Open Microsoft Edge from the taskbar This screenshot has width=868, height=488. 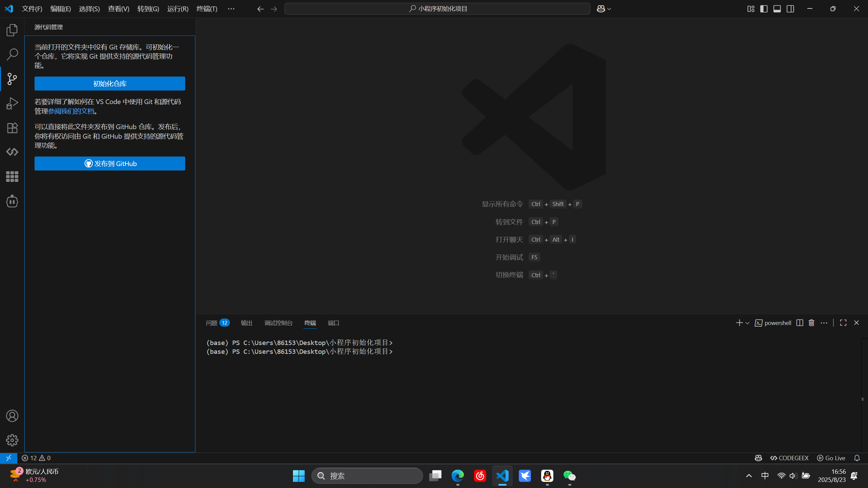click(x=458, y=476)
